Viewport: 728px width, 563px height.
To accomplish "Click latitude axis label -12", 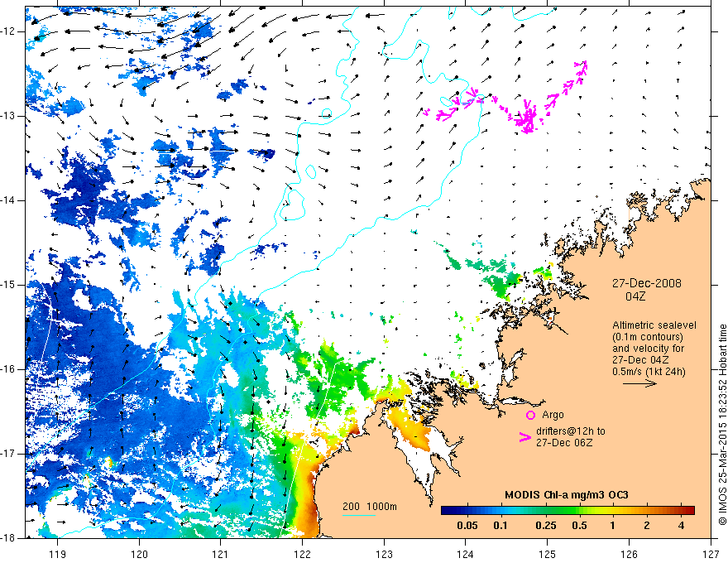I will 8,31.
